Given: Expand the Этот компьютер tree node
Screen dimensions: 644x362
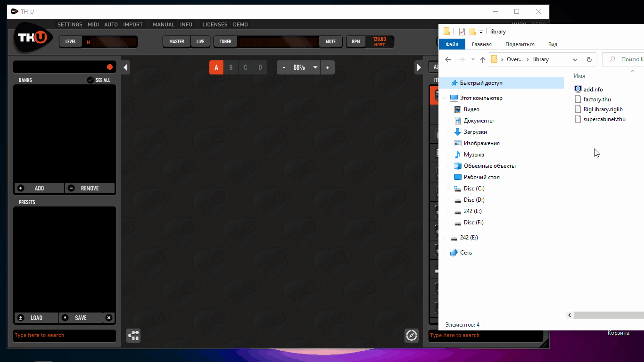Looking at the screenshot, I should (x=444, y=98).
